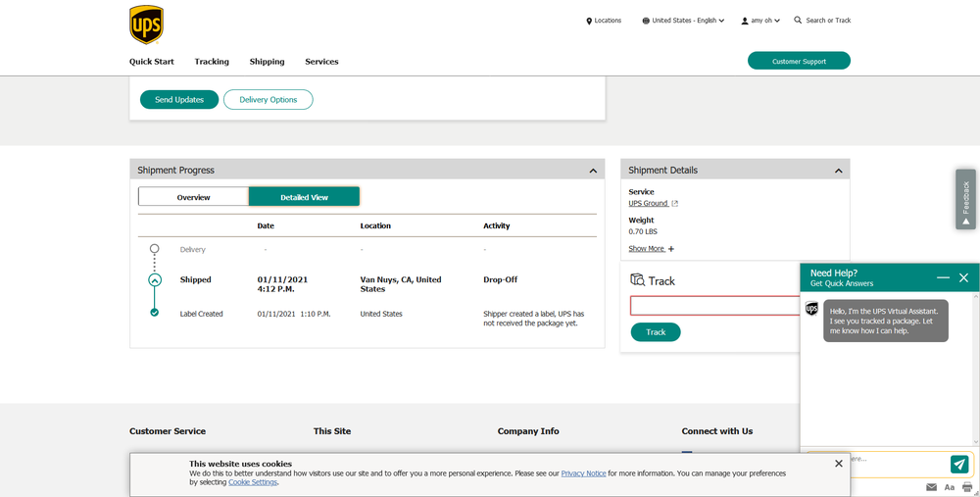
Task: Click the email transcript envelope icon in chat
Action: 931,487
